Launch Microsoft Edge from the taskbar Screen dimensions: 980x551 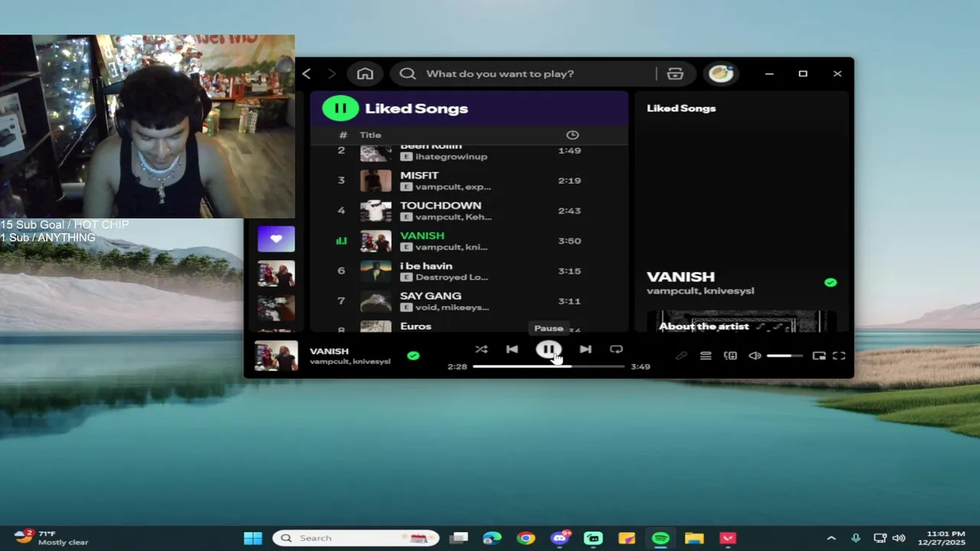pos(492,538)
